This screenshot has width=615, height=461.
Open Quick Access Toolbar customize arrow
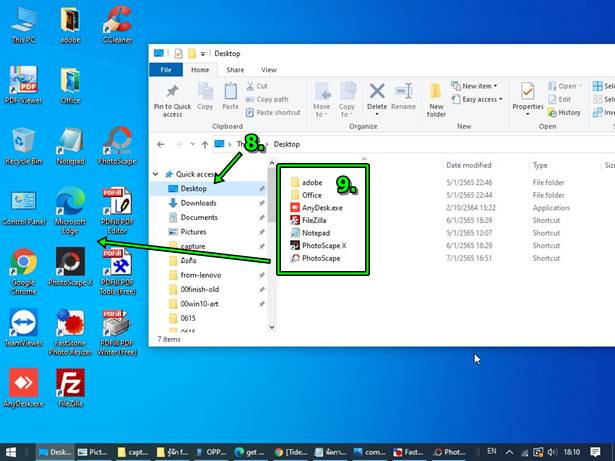click(203, 54)
